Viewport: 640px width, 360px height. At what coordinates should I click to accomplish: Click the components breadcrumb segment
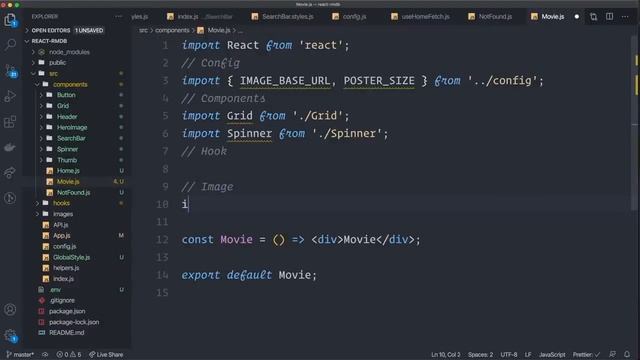[x=172, y=30]
